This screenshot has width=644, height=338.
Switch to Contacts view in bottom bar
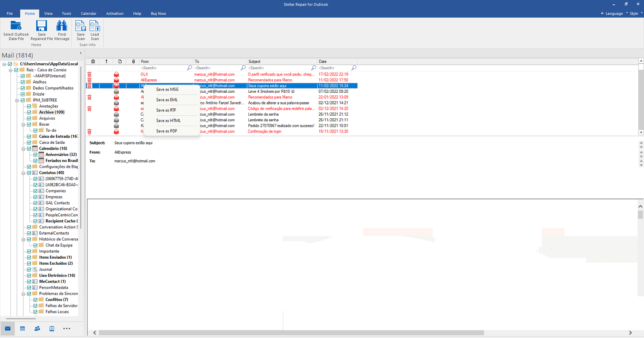[37, 328]
